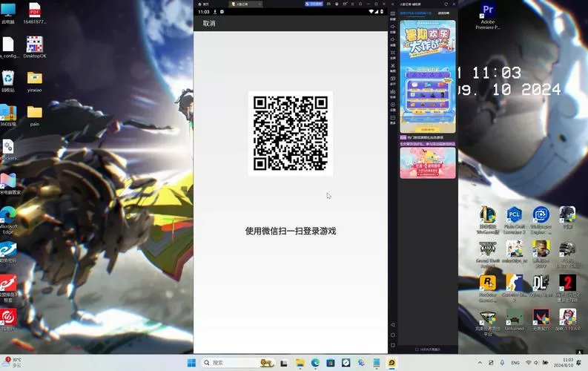
Task: Open emulator settings from the sidebar
Action: [x=393, y=107]
